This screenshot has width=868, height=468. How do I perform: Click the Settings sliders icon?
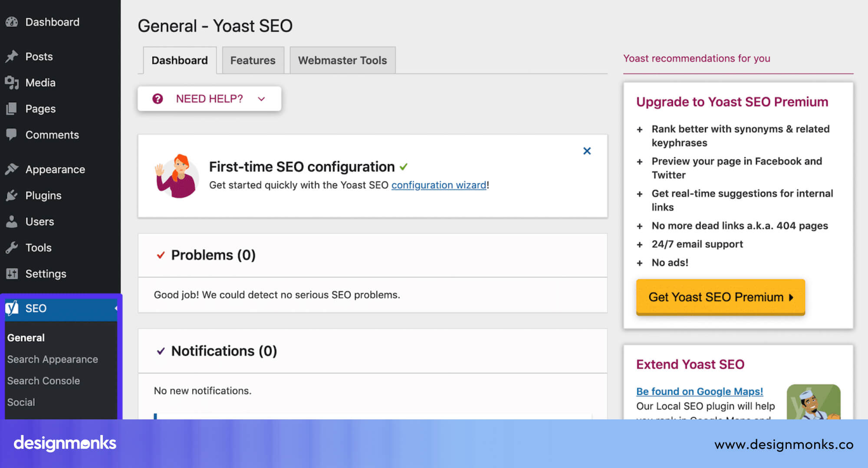12,274
